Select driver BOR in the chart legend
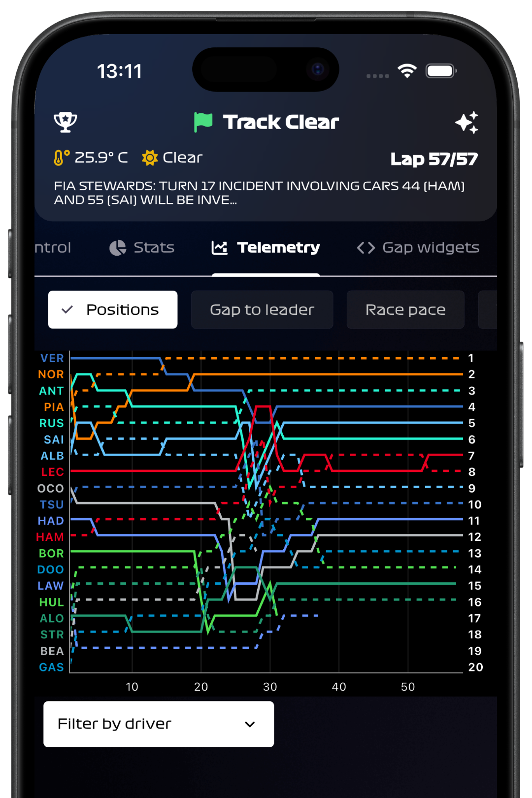The image size is (532, 798). coord(52,553)
